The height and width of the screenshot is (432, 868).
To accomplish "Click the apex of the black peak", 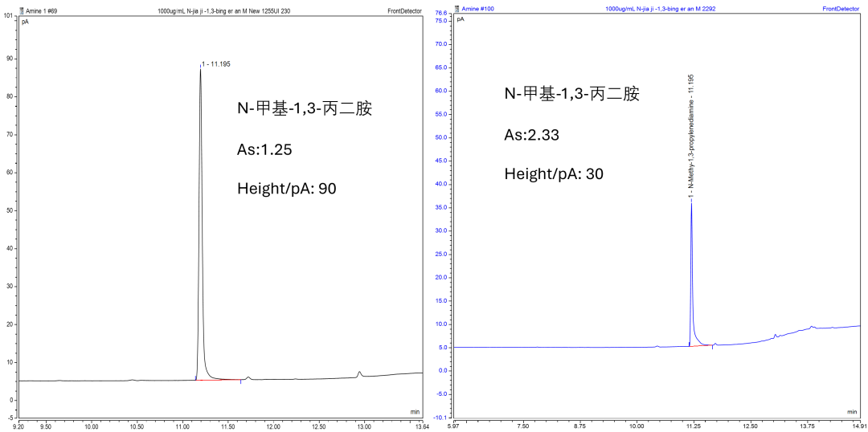I will (x=200, y=69).
